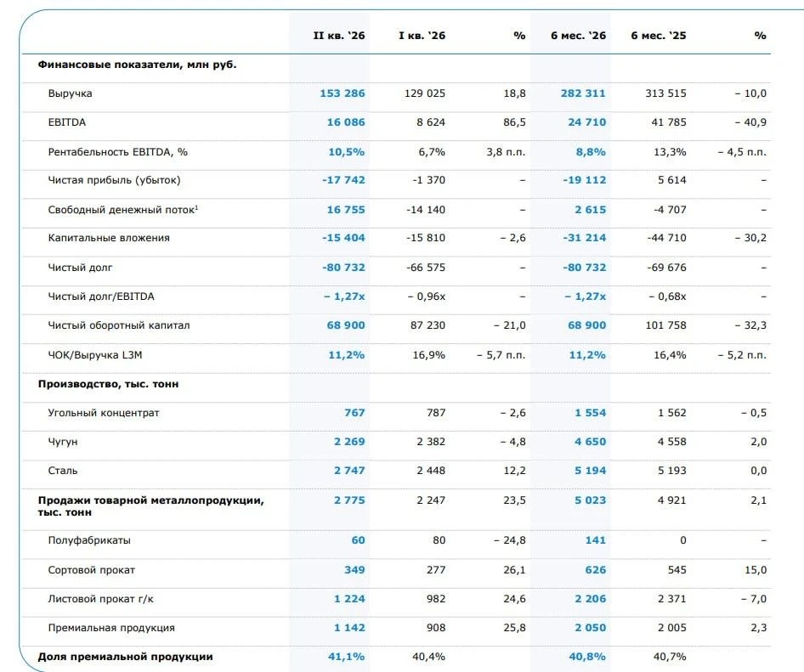This screenshot has width=804, height=672.
Task: Click the 6 мес. '26 column header
Action: [578, 36]
